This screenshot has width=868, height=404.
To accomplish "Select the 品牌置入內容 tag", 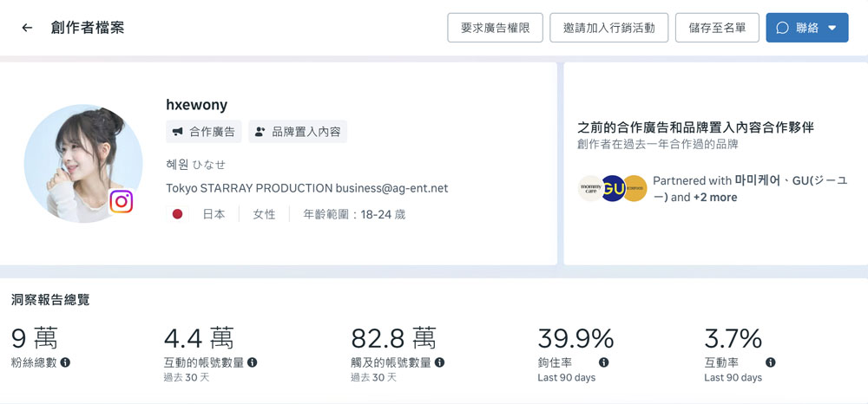I will [x=298, y=132].
